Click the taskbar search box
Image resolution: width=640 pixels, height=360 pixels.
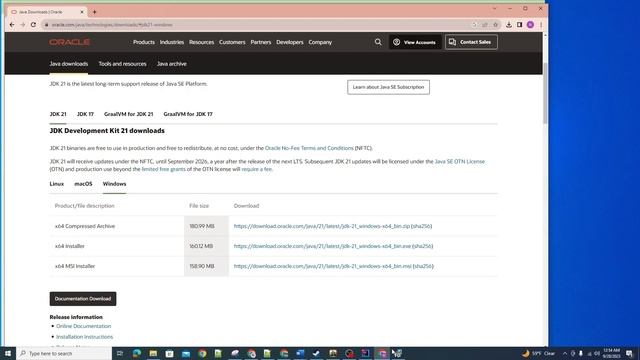coord(64,353)
